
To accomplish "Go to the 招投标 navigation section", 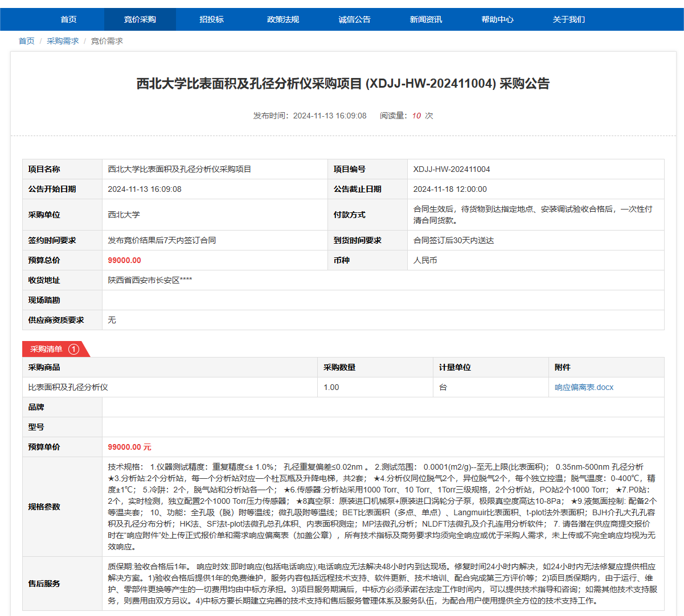I will (211, 19).
